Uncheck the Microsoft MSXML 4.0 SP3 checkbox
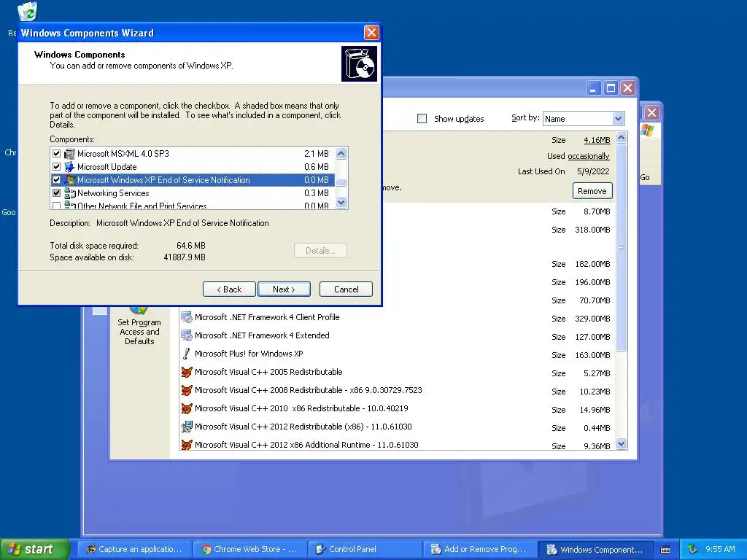 tap(57, 154)
